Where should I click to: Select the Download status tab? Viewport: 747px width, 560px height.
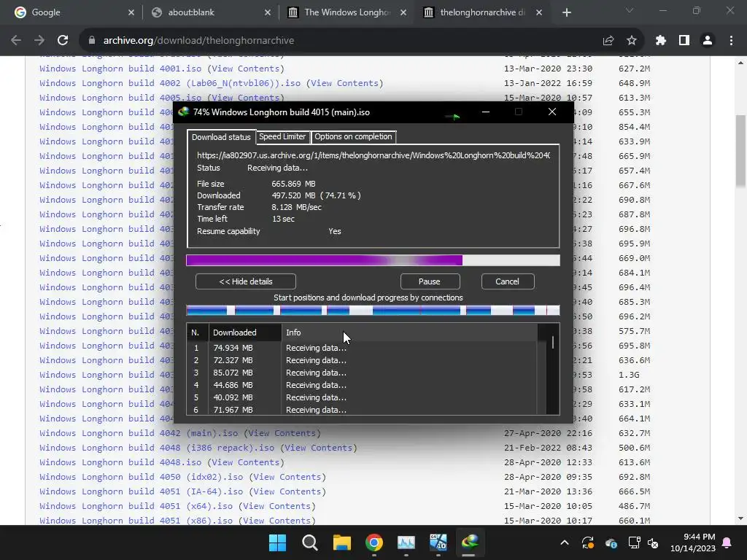[x=221, y=137]
